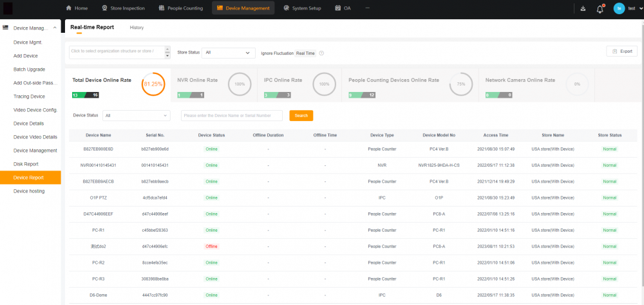
Task: Switch to History tab
Action: [137, 28]
